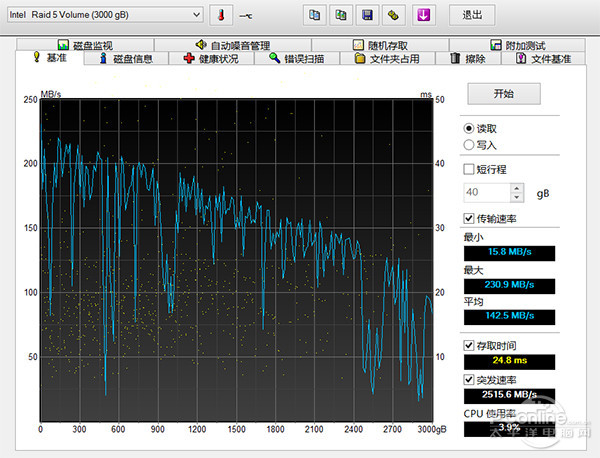Click the short stroke gB value field
Viewport: 600px width, 458px height.
tap(485, 192)
